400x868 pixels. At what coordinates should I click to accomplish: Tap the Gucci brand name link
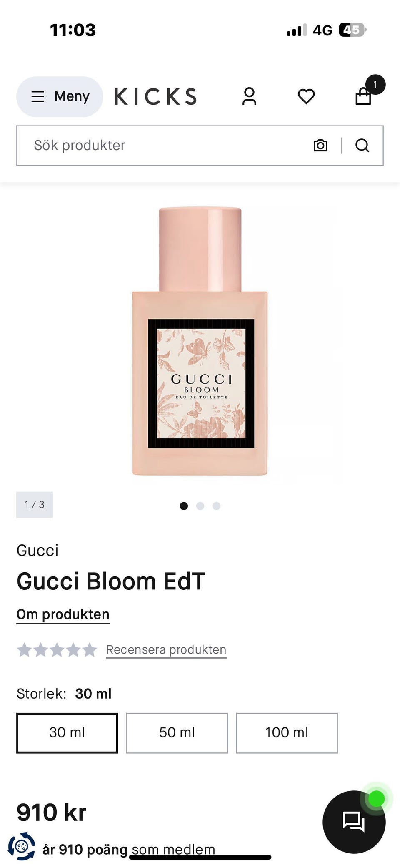click(37, 550)
